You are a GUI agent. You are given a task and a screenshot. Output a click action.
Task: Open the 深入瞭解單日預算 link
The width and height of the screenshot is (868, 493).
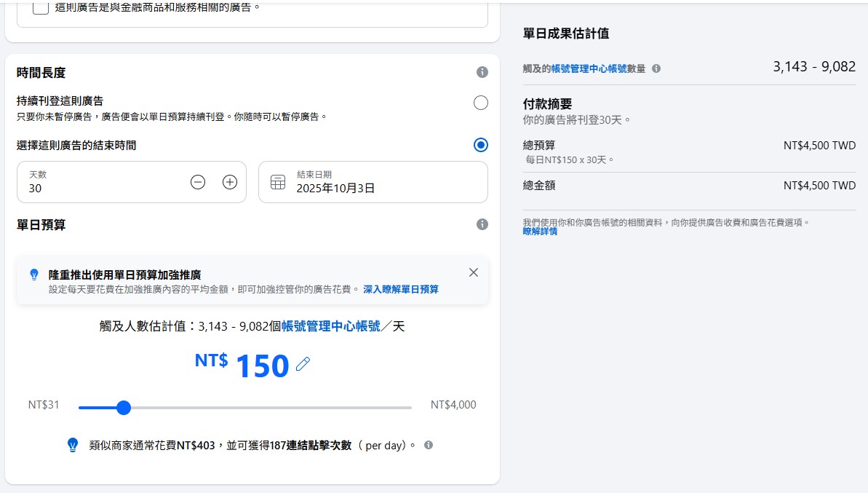(x=400, y=289)
